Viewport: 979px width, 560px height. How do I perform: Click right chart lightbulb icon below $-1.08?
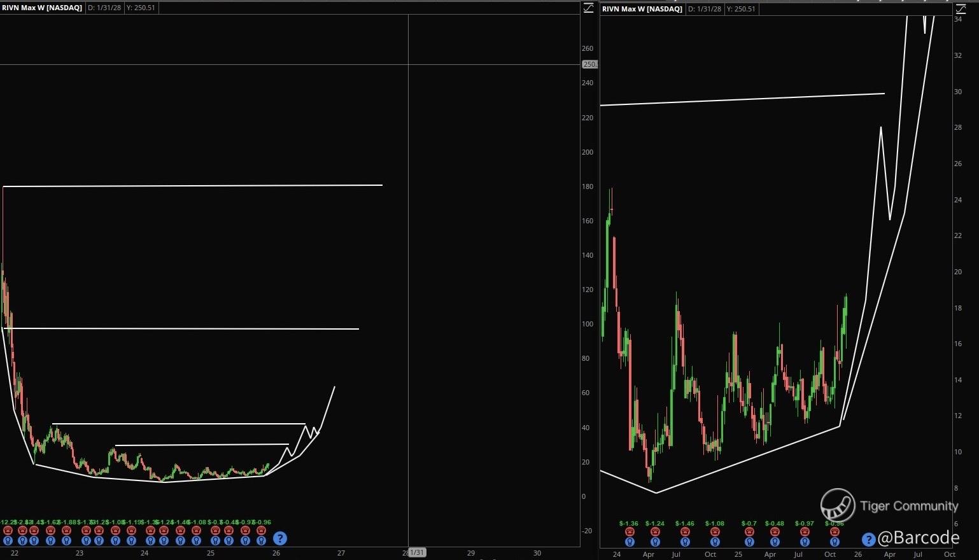715,542
